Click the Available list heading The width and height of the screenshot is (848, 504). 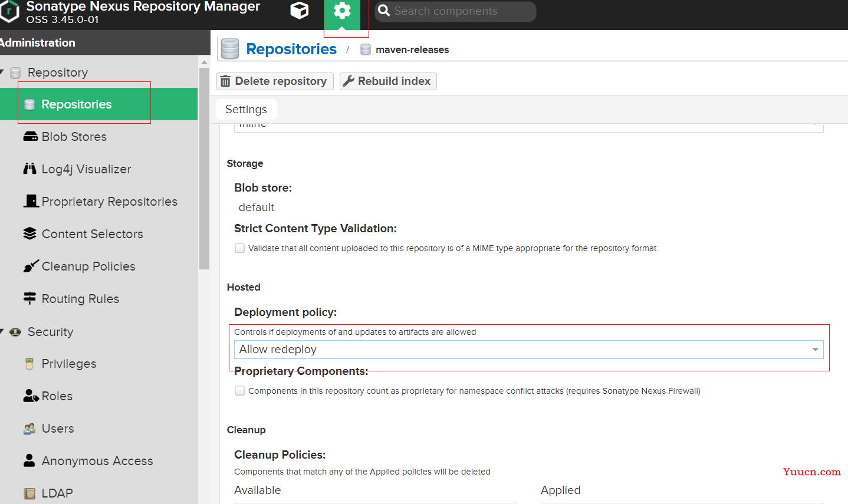pos(258,490)
